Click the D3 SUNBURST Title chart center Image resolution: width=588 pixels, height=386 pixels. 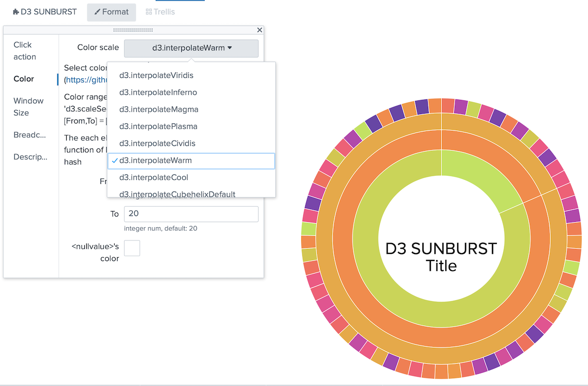pos(441,257)
